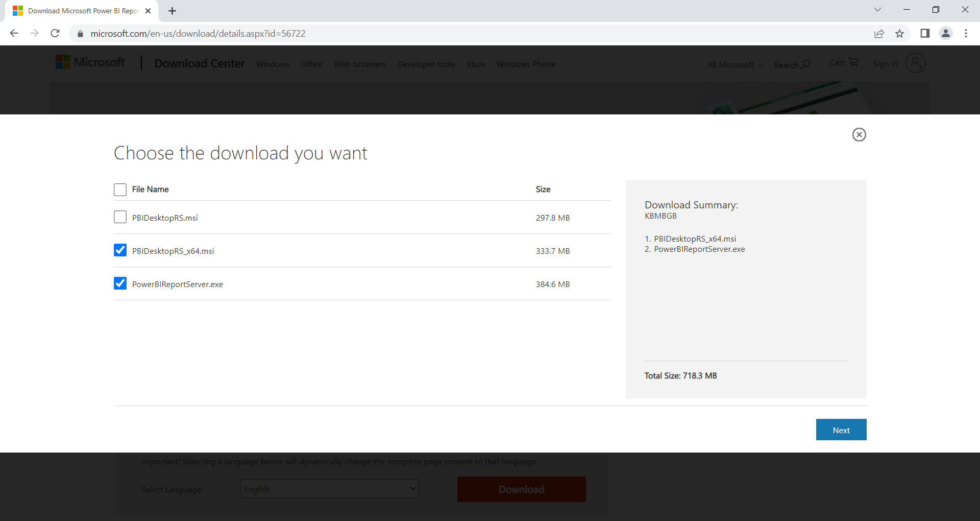Uncheck PBIDesktopRS_x64.msi checkbox
The width and height of the screenshot is (980, 521).
[x=120, y=250]
